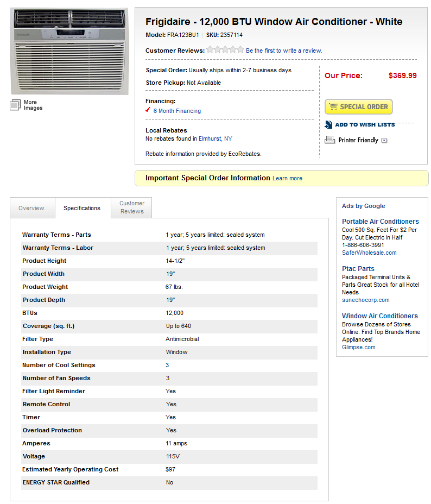Open the Portable Air Conditioners ad
This screenshot has width=431, height=504.
(x=381, y=222)
